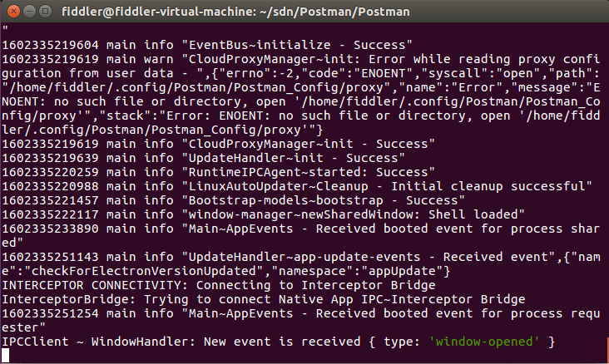
Task: Click the timestamp 1602335219604
Action: tap(50, 45)
